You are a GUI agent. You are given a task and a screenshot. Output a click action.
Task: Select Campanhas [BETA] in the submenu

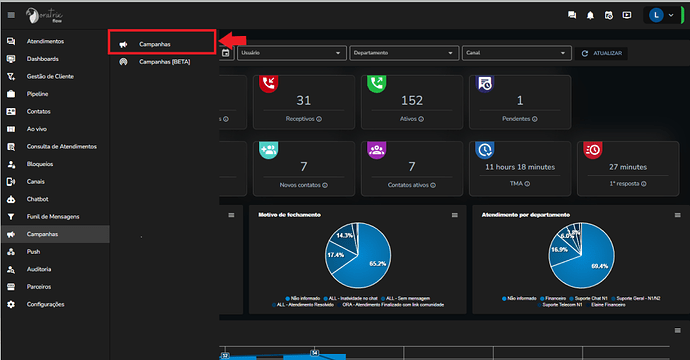tap(164, 62)
